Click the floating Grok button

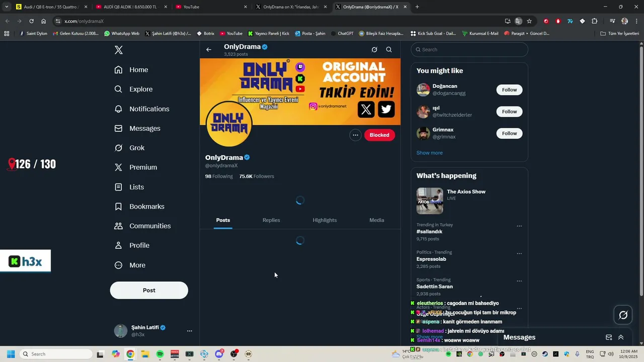[623, 315]
